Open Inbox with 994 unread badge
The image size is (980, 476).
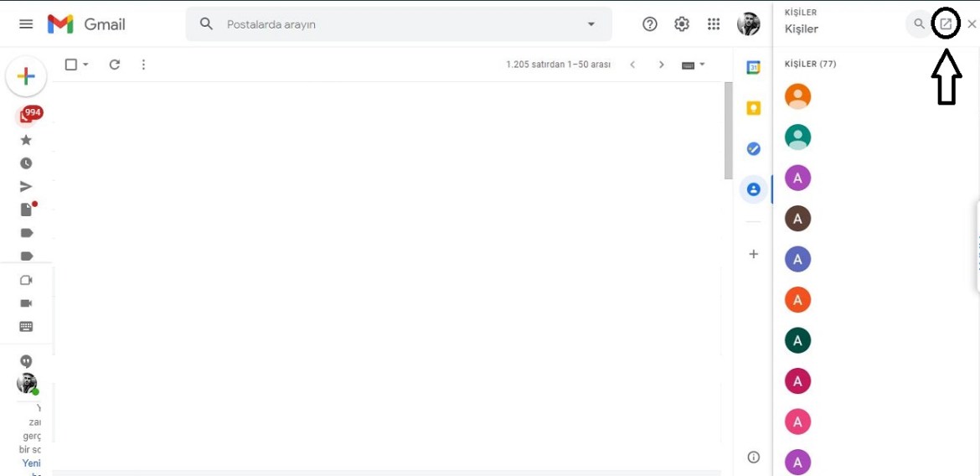[26, 117]
